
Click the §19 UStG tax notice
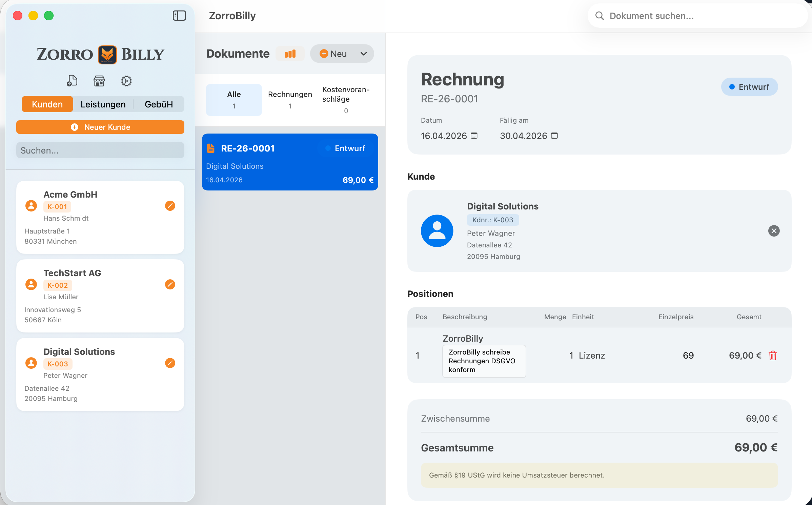pyautogui.click(x=599, y=475)
